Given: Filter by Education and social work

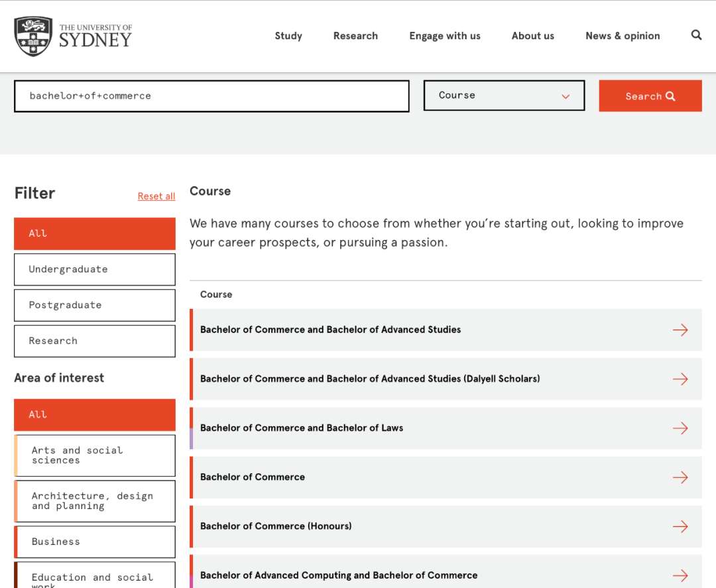Looking at the screenshot, I should [x=95, y=576].
